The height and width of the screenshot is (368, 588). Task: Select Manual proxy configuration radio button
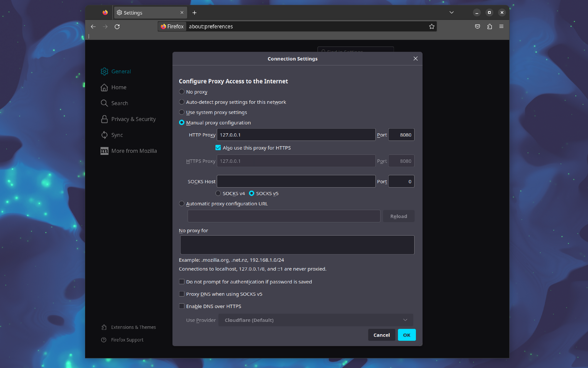point(181,122)
